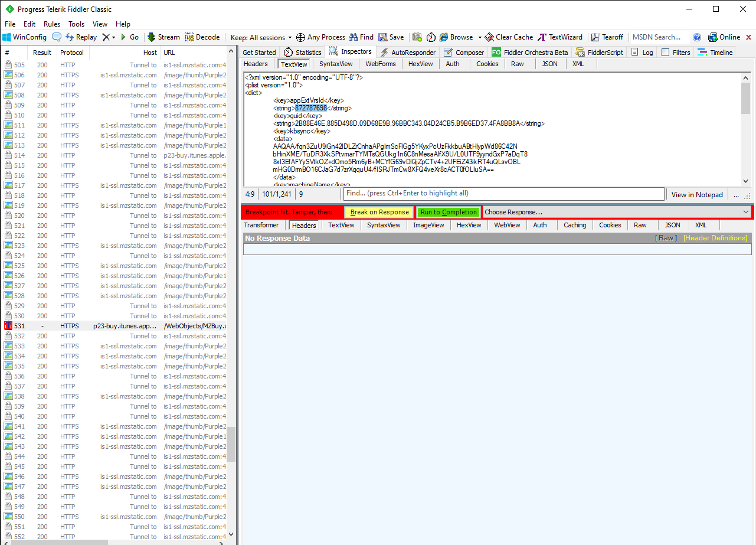Click the camera screenshot icon
Image resolution: width=756 pixels, height=545 pixels.
tap(417, 37)
